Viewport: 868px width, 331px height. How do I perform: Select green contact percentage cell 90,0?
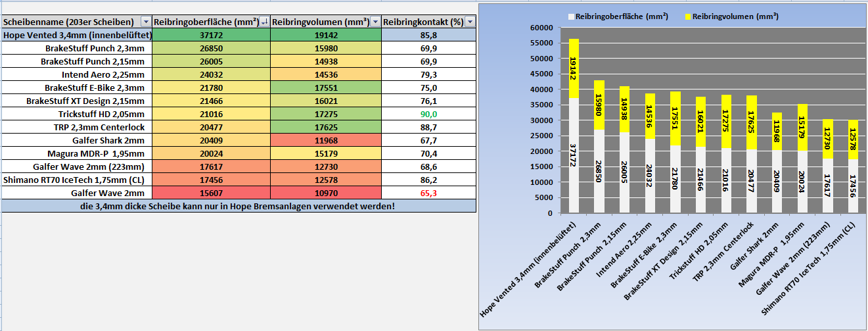click(428, 114)
